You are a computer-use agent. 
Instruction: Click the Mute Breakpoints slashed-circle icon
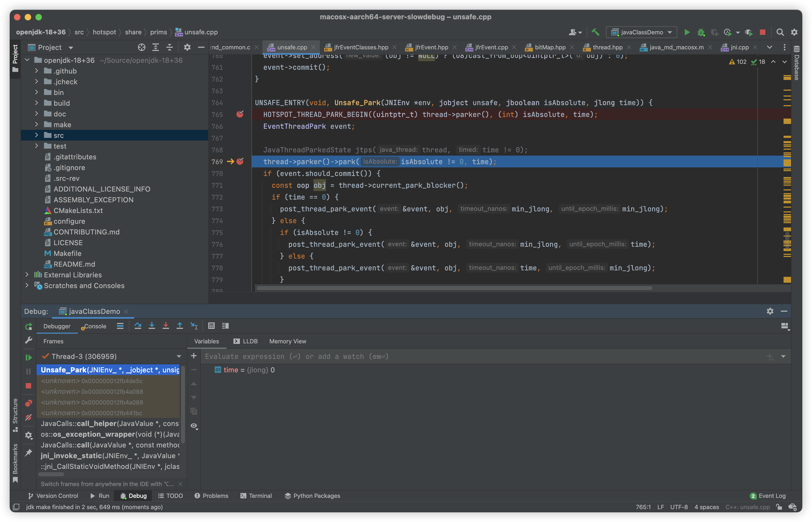[x=28, y=417]
